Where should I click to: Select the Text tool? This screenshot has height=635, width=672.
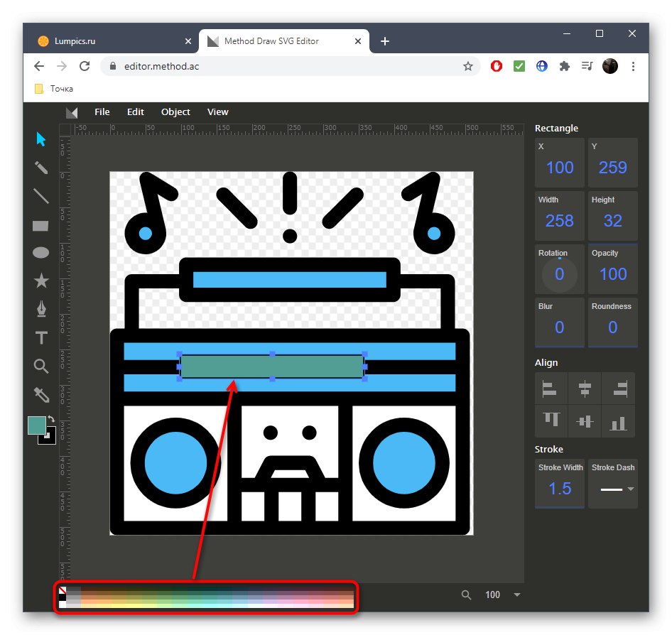coord(41,338)
